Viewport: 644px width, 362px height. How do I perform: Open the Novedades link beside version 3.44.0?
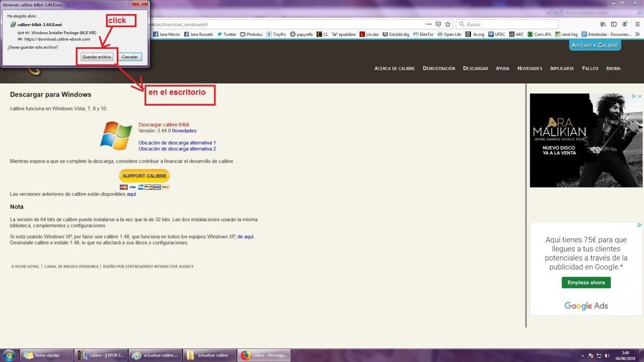[184, 131]
